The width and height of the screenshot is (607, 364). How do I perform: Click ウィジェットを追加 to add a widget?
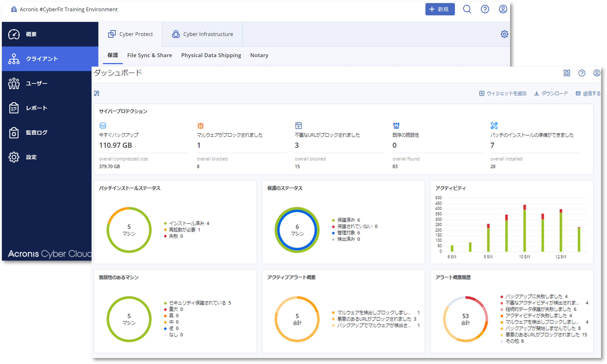click(x=503, y=94)
